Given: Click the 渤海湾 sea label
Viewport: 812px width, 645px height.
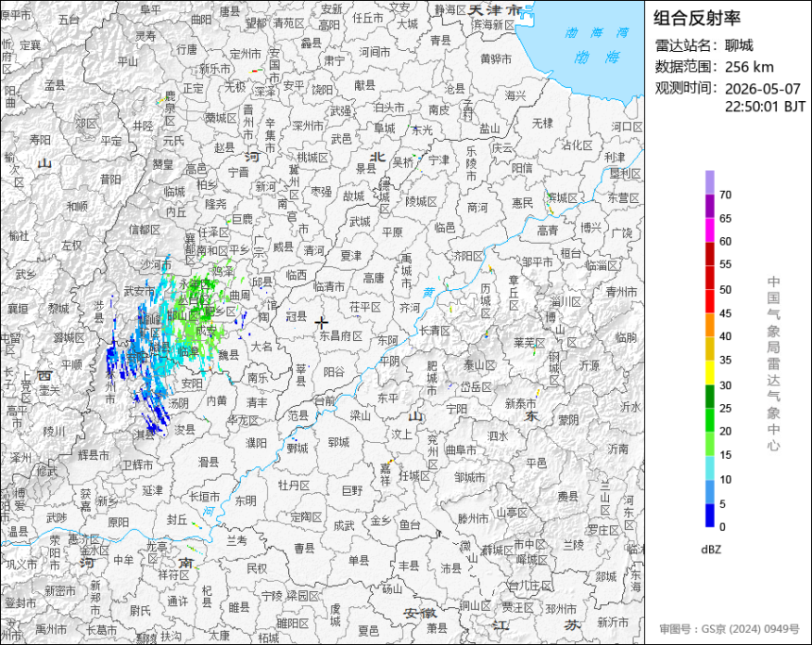Looking at the screenshot, I should tap(597, 33).
